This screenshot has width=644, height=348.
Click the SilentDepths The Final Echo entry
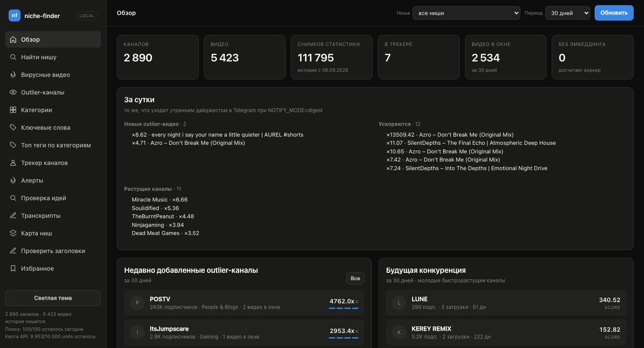(471, 143)
